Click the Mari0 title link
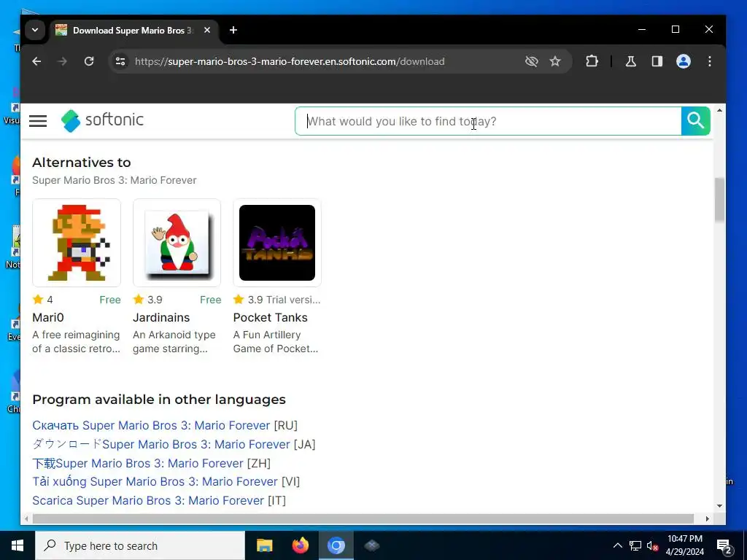Viewport: 747px width, 560px height. pos(48,318)
